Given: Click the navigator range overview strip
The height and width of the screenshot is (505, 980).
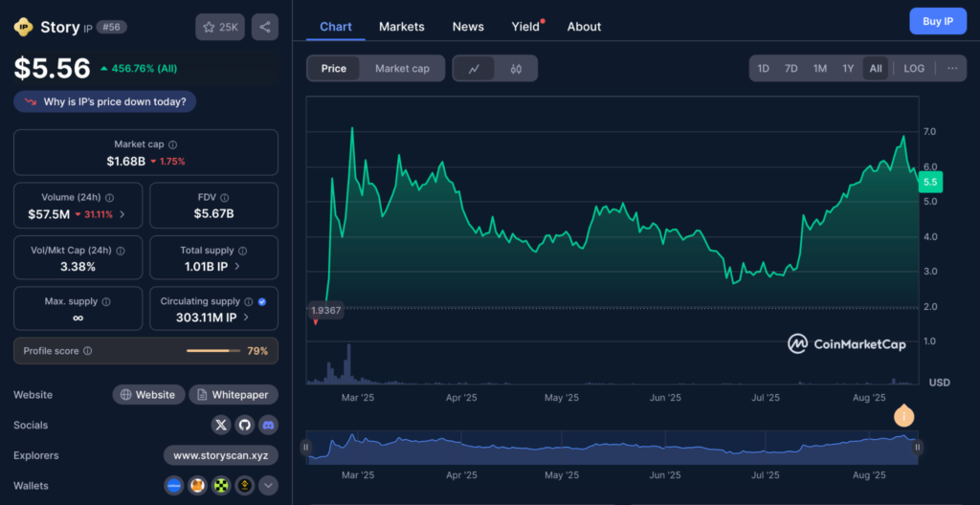Looking at the screenshot, I should pyautogui.click(x=612, y=448).
